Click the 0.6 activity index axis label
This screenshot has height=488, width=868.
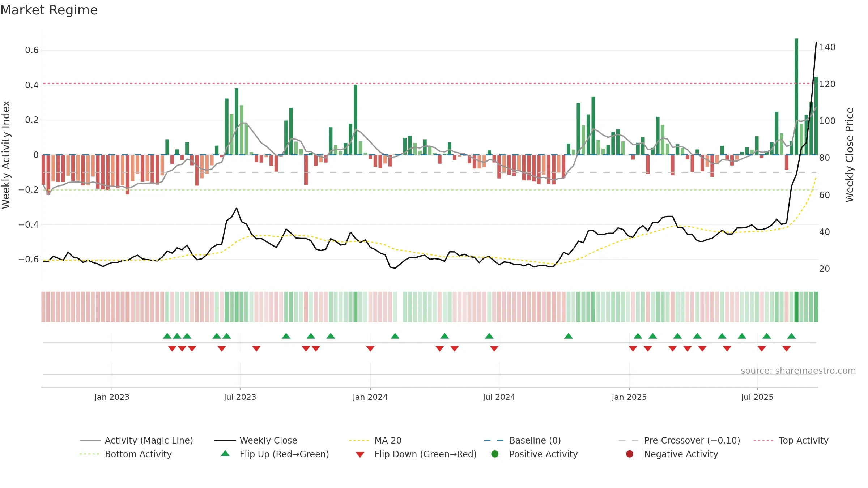(x=32, y=50)
